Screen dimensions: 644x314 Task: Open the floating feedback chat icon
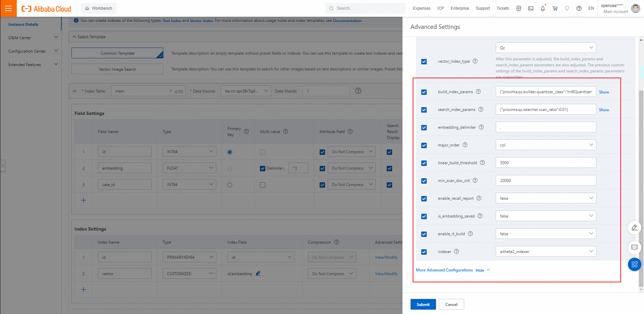(x=634, y=248)
